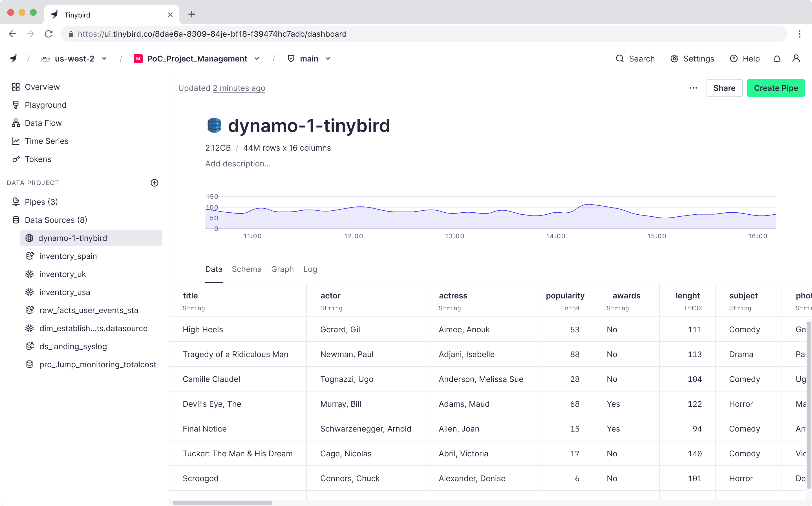This screenshot has height=506, width=812.
Task: Select dynamo-1-tinybird data source
Action: pyautogui.click(x=91, y=238)
